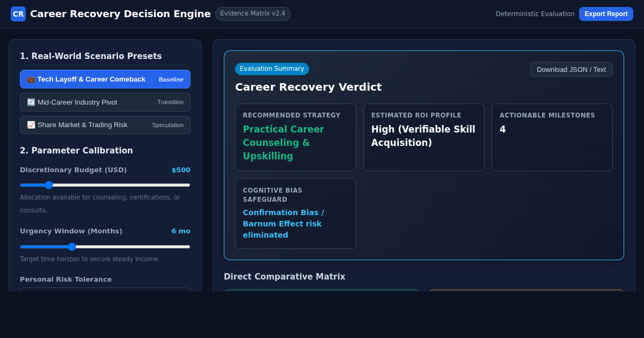The height and width of the screenshot is (338, 644).
Task: Click the Urgency Window (Months) label
Action: pyautogui.click(x=71, y=231)
